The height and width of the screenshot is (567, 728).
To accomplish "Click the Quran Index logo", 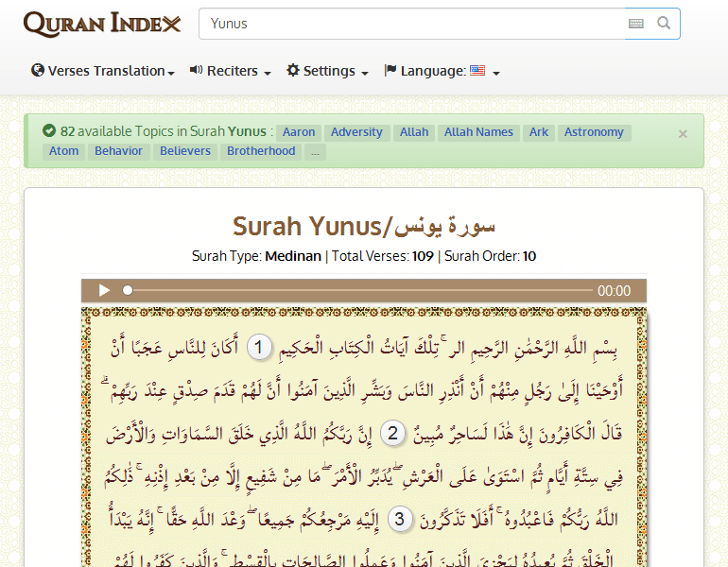I will coord(102,24).
